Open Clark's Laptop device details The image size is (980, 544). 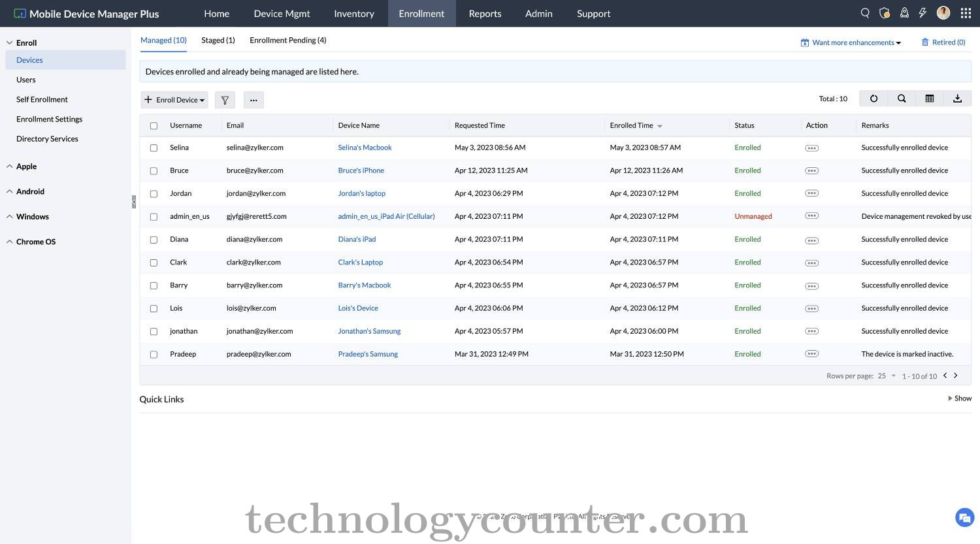coord(361,263)
